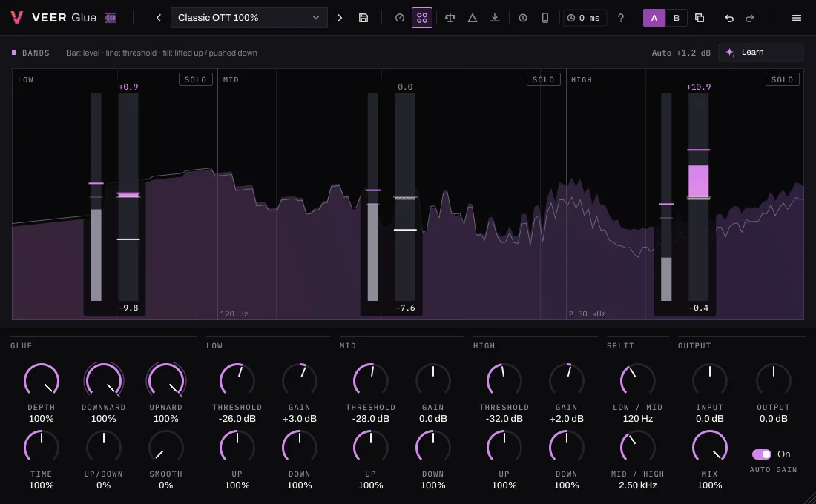Open help with the question mark icon
The width and height of the screenshot is (816, 504).
[x=621, y=18]
